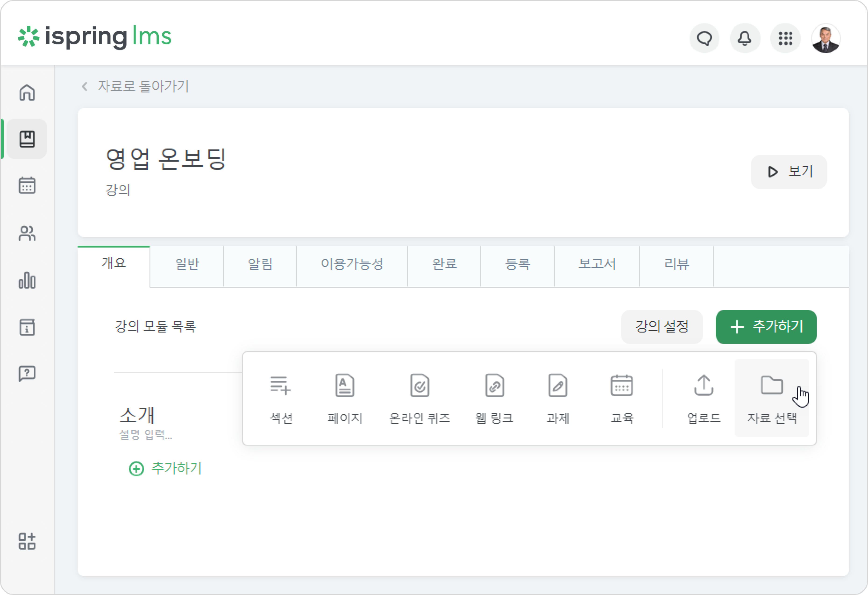This screenshot has height=595, width=868.
Task: Open notifications bell icon
Action: 745,38
